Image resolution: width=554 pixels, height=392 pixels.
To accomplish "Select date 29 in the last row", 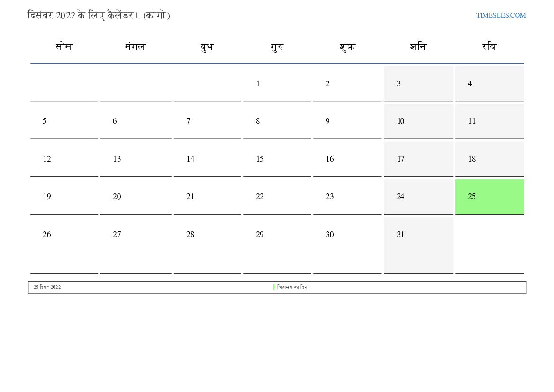I will (260, 235).
